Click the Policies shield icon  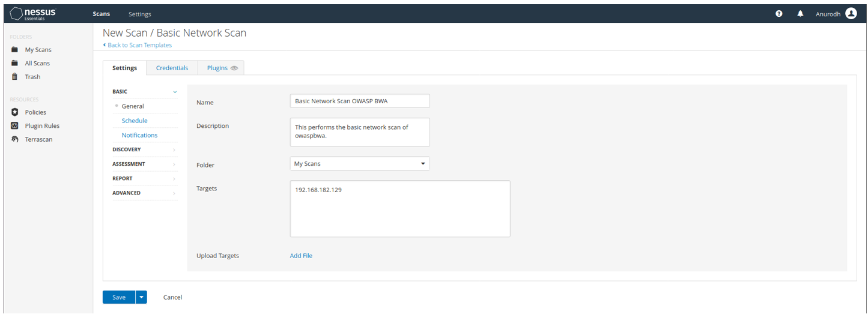point(14,112)
